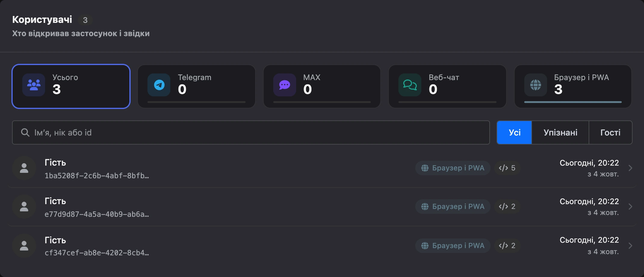Filter by Браузер і PWA card label
The width and height of the screenshot is (644, 277).
pos(581,77)
